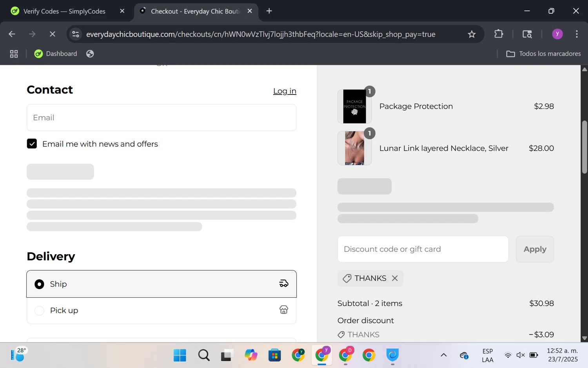Viewport: 588px width, 368px height.
Task: Click the address bar URL
Action: coord(261,34)
